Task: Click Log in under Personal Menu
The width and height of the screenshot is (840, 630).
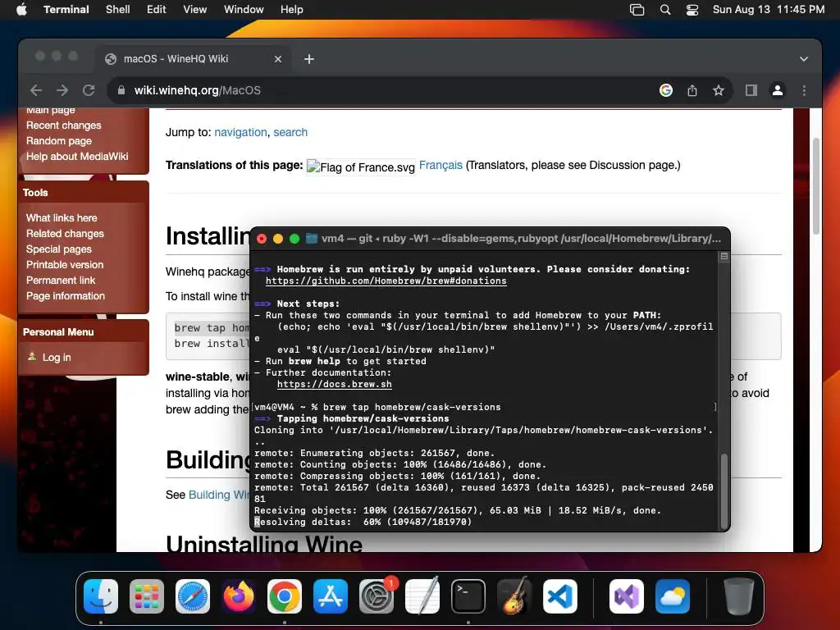Action: point(57,358)
